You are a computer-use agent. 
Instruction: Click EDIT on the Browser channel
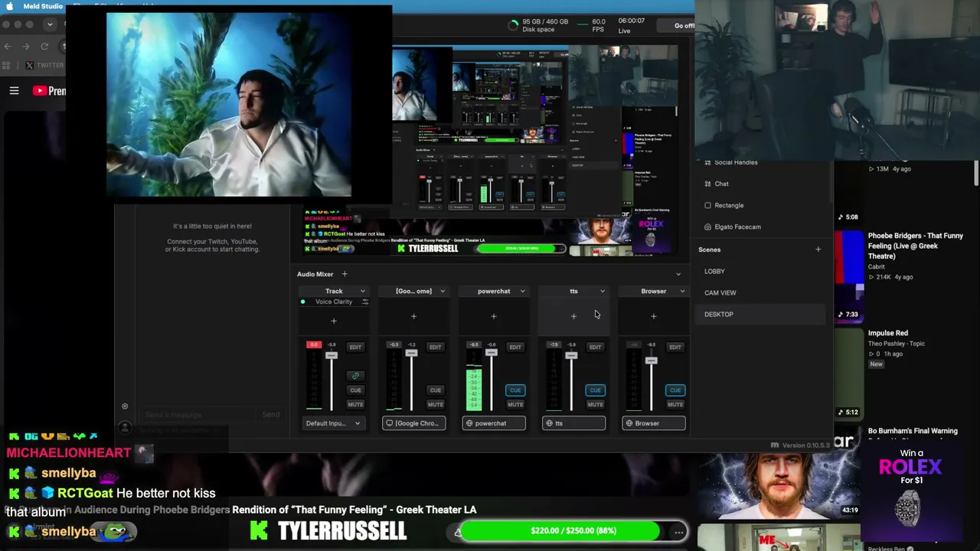click(675, 347)
